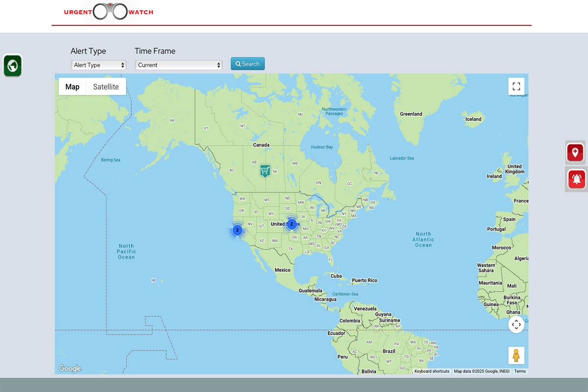
Task: Click the green globe icon on left
Action: pos(13,66)
